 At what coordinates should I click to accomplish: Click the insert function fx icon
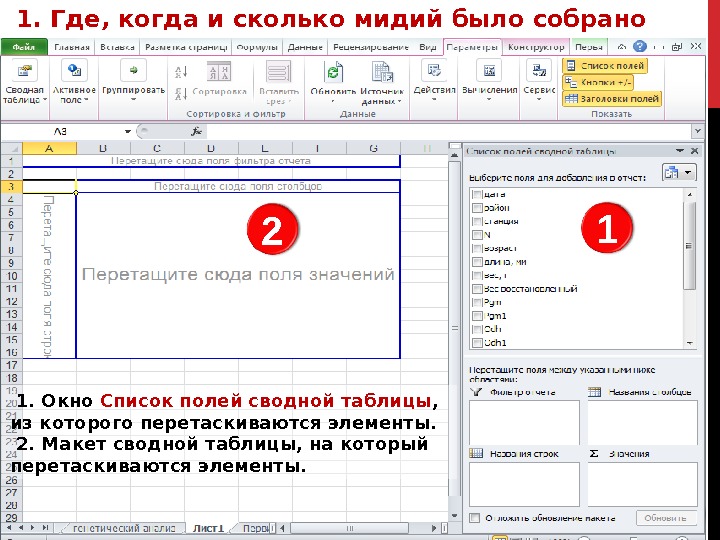tap(197, 132)
